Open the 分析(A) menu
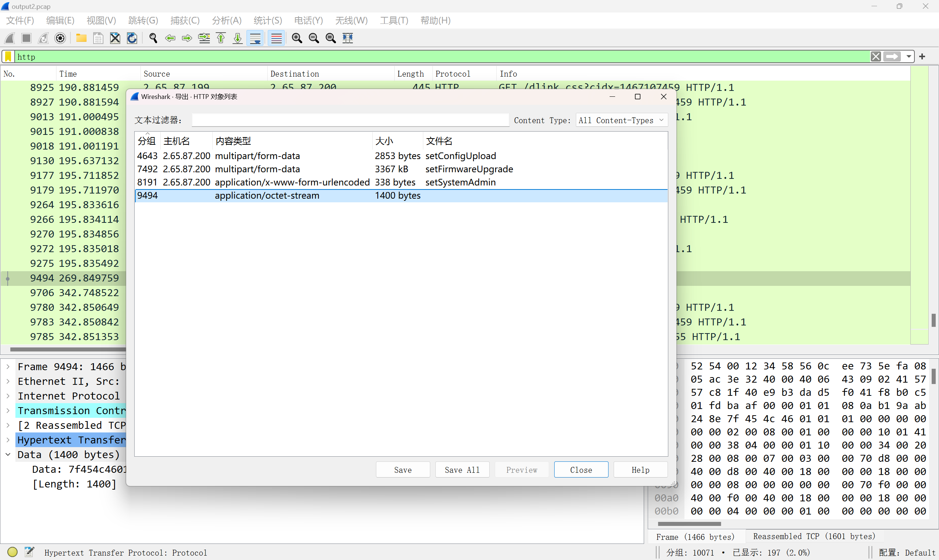This screenshot has height=560, width=939. coord(226,21)
